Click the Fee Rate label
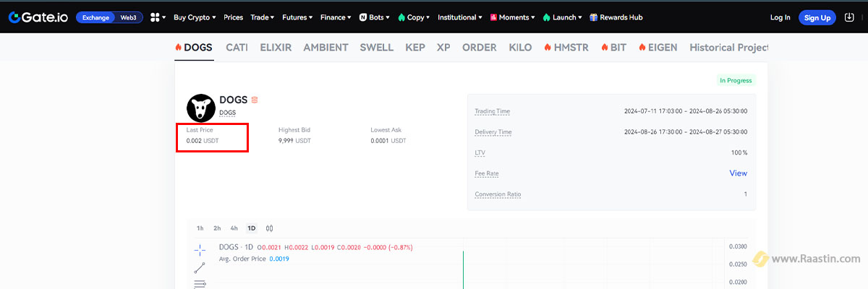 pos(487,174)
